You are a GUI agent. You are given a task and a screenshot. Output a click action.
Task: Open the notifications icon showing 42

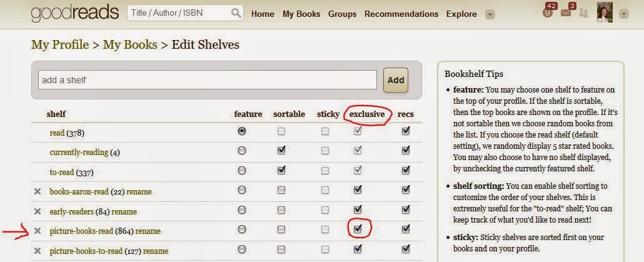548,13
